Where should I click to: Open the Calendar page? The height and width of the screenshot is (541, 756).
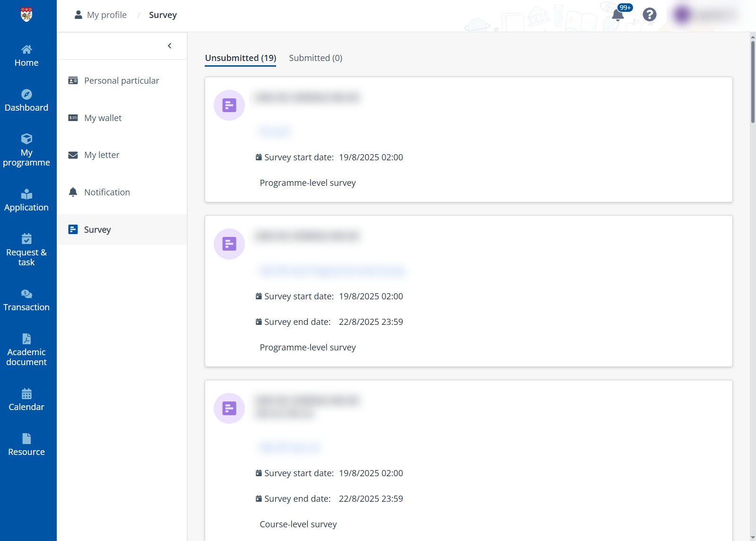26,400
